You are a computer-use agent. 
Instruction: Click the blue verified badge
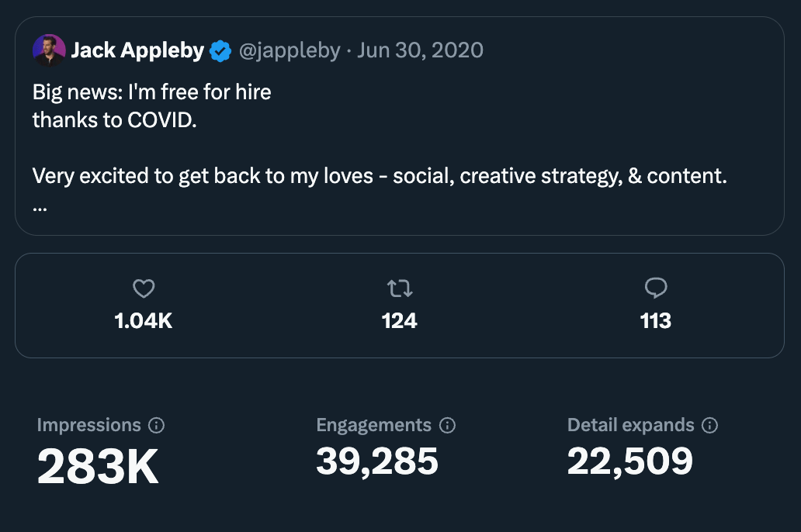221,52
